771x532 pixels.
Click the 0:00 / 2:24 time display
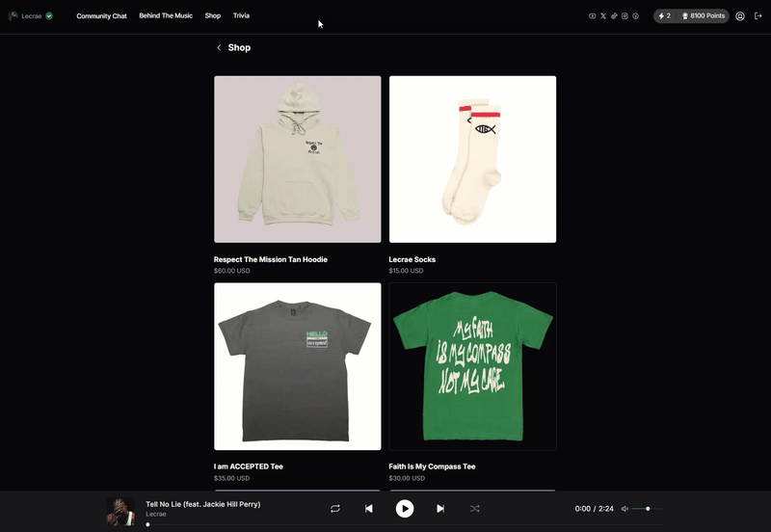pyautogui.click(x=594, y=509)
